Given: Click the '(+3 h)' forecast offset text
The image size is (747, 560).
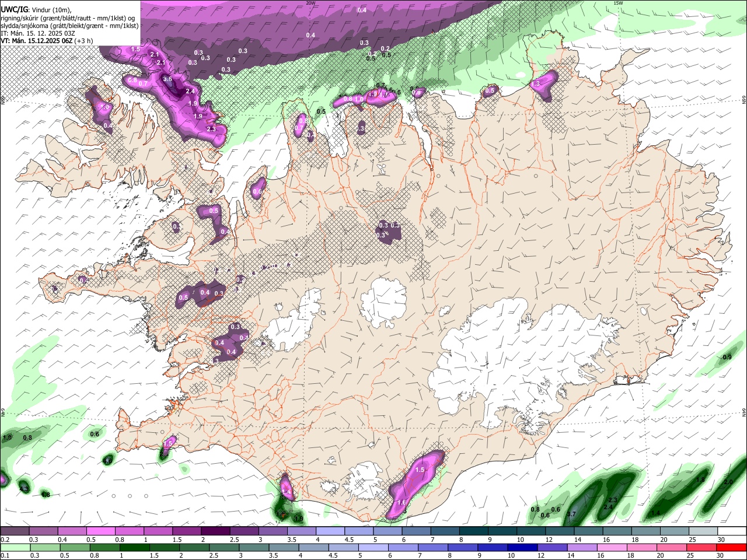Looking at the screenshot, I should pos(84,41).
